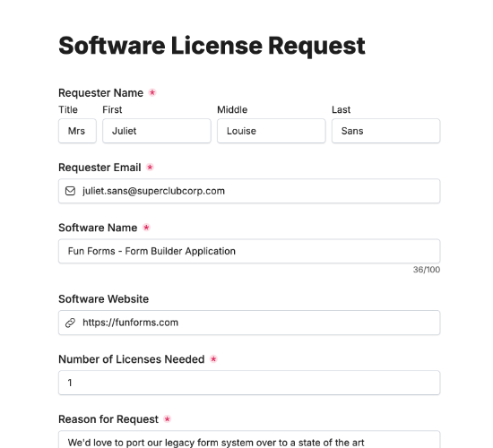Click the Software Website label
The image size is (493, 448).
tap(103, 299)
